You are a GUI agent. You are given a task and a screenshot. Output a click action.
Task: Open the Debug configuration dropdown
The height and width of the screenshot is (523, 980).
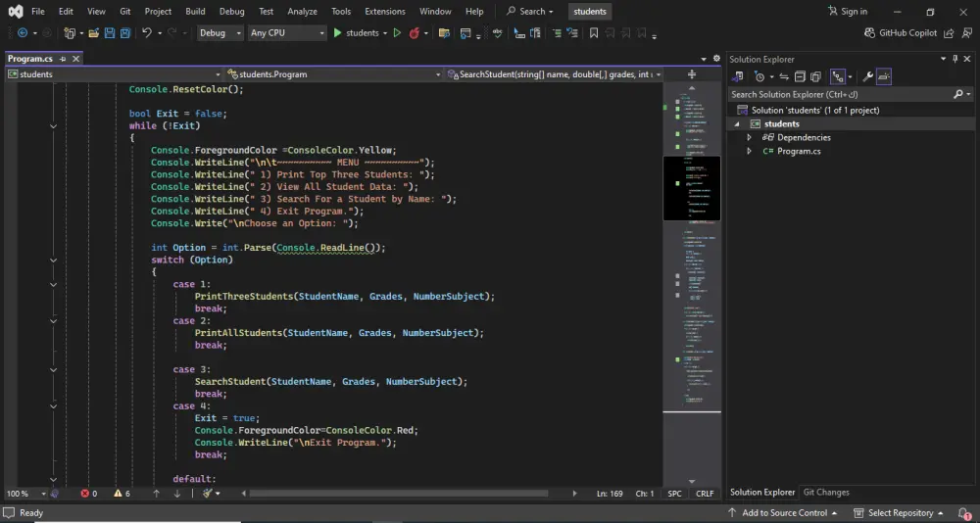pos(220,33)
